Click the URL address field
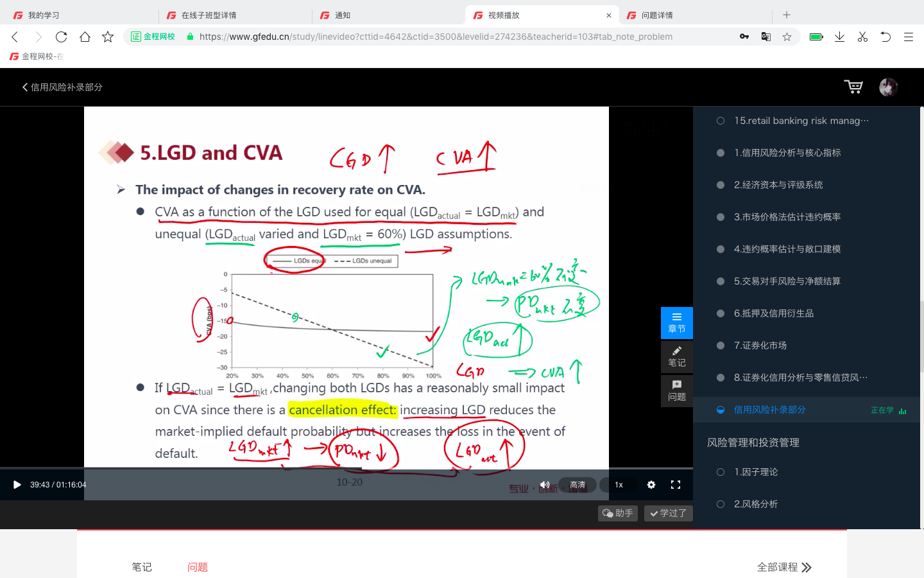The height and width of the screenshot is (578, 924). point(436,37)
